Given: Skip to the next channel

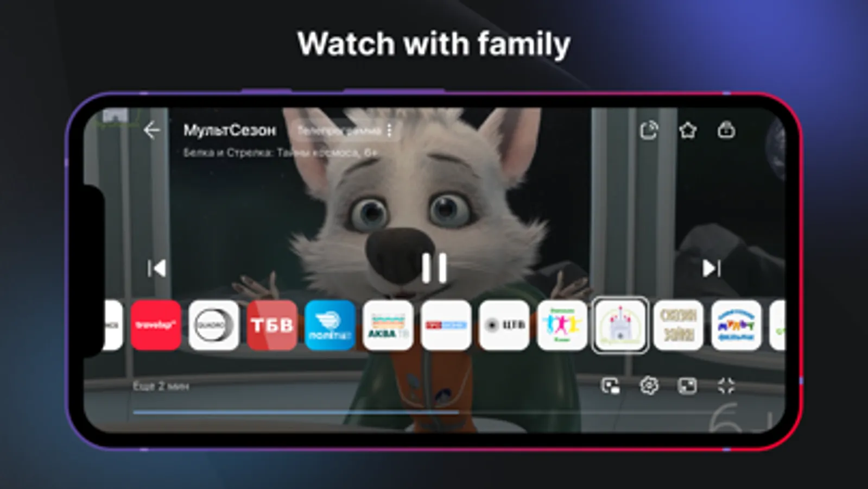Looking at the screenshot, I should click(711, 268).
